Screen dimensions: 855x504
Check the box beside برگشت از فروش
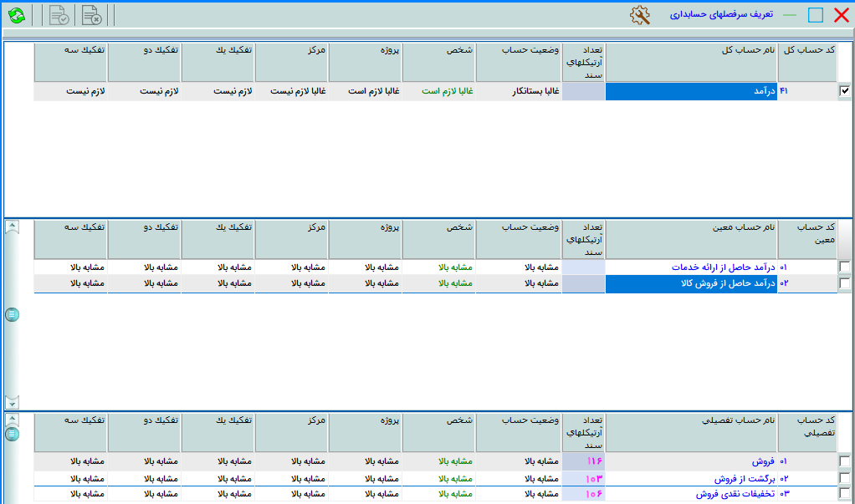(845, 478)
